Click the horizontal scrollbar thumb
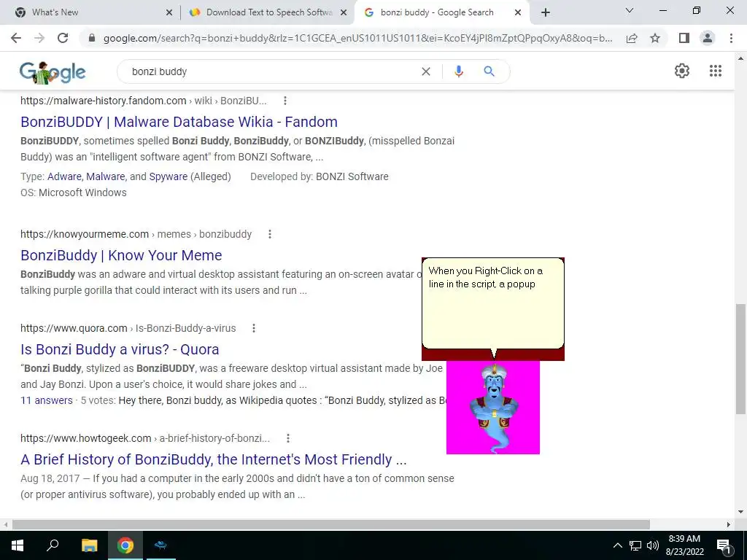This screenshot has width=747, height=560. tap(330, 524)
